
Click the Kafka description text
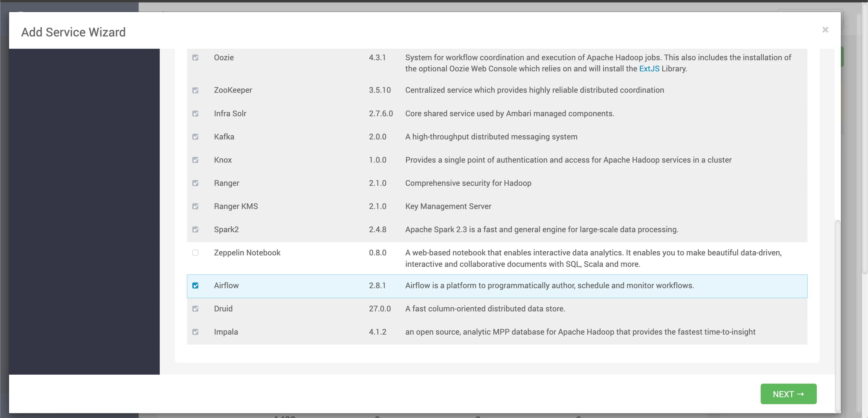(491, 137)
